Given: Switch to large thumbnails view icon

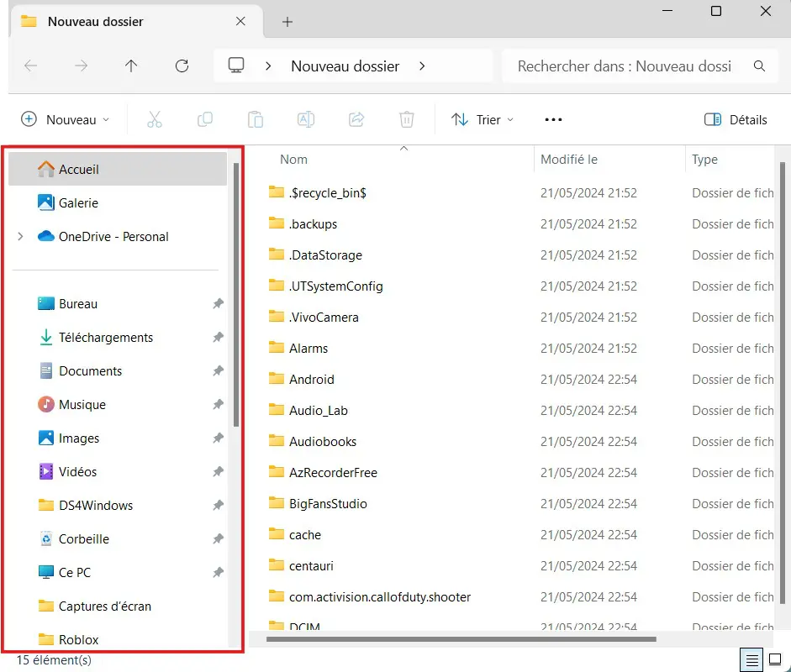Looking at the screenshot, I should click(x=775, y=659).
